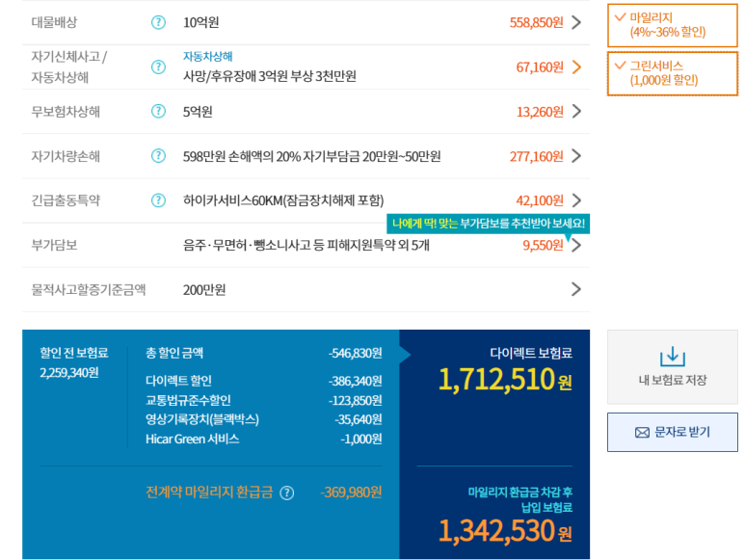Toggle the 그린서비스 (1,000원 할인) checkbox
The image size is (745, 560).
point(673,73)
